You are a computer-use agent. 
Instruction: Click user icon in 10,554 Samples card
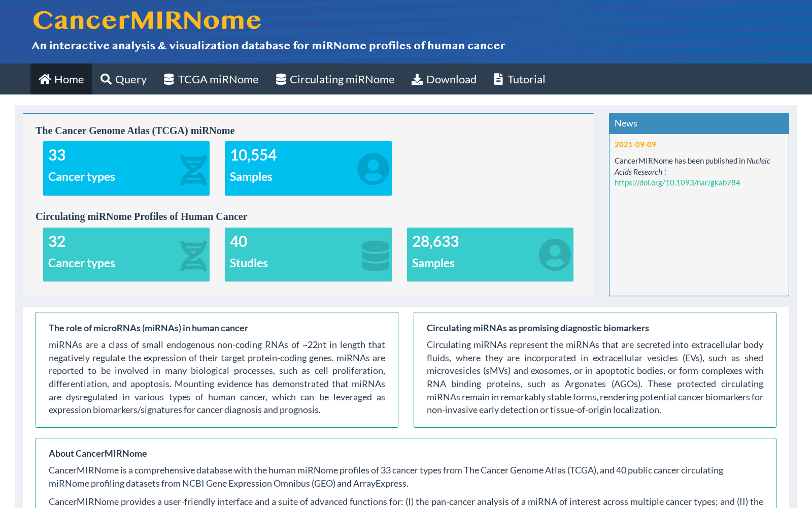(x=373, y=169)
